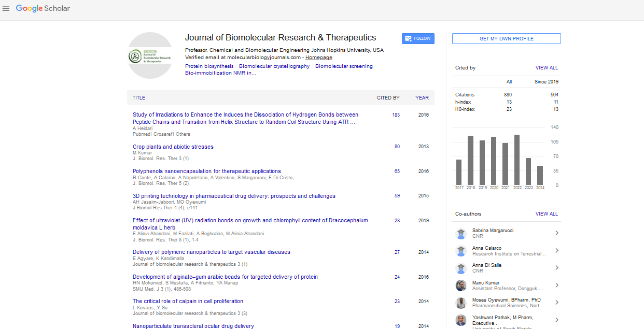
Task: Click the Google Scholar logo
Action: (x=43, y=8)
